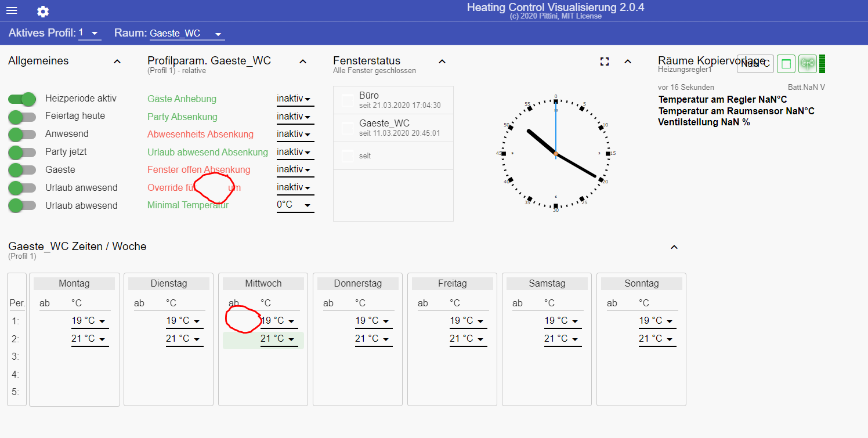The height and width of the screenshot is (438, 868).
Task: Open the hamburger menu
Action: (x=12, y=11)
